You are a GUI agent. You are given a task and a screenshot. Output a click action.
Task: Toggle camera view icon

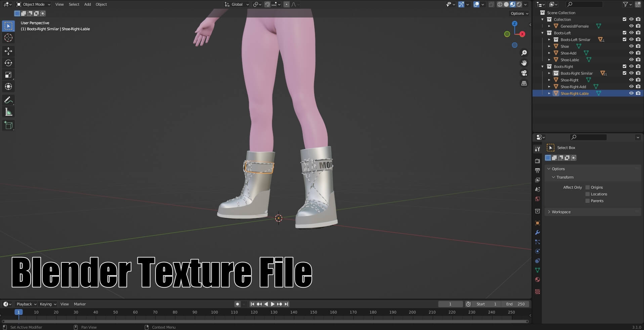(524, 73)
